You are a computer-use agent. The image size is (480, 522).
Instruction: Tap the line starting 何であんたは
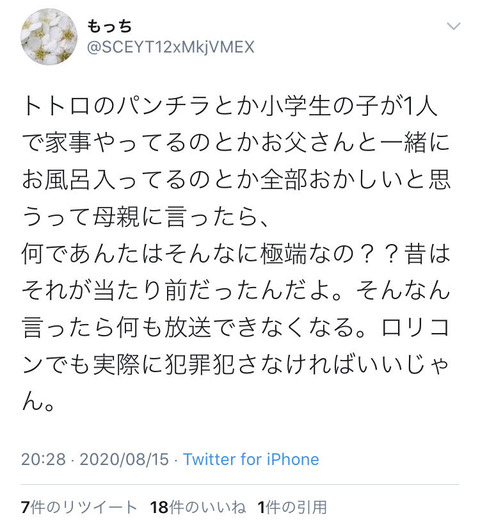236,254
